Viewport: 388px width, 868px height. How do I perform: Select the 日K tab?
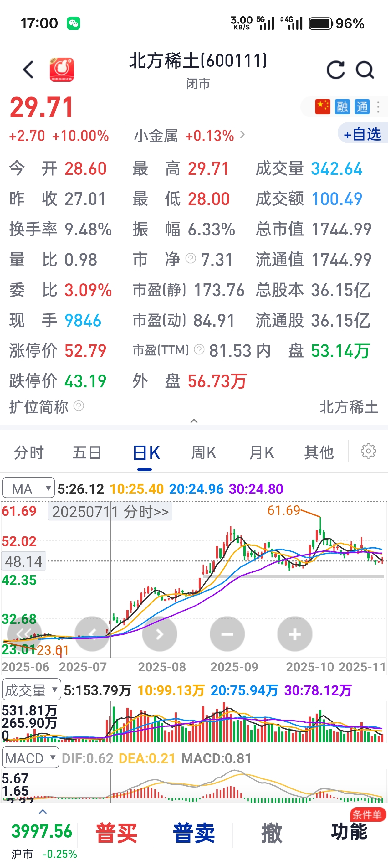[146, 452]
